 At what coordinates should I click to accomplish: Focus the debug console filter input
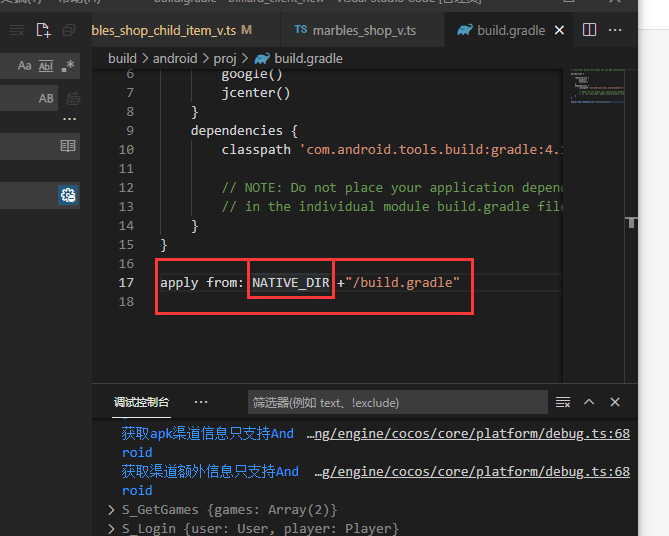pyautogui.click(x=398, y=402)
